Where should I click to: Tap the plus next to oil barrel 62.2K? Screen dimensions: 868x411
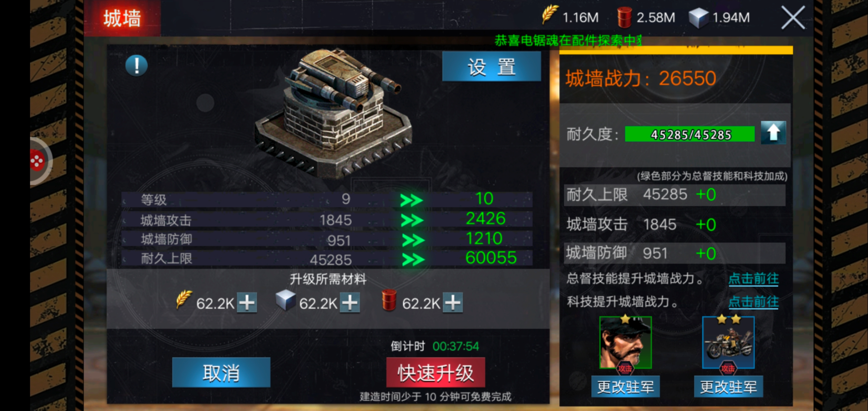pyautogui.click(x=453, y=302)
